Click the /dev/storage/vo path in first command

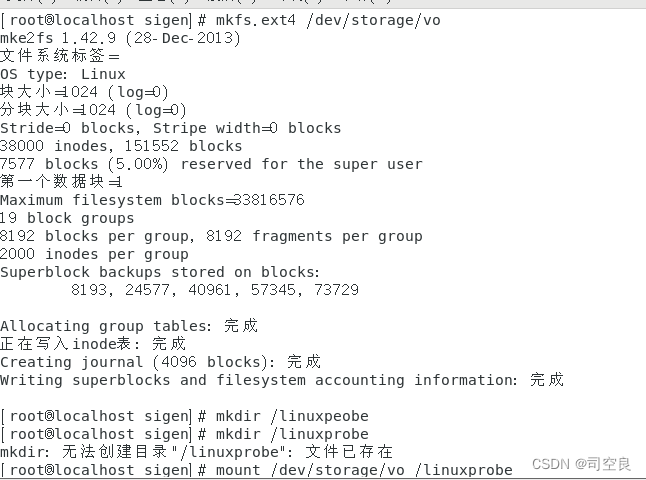pos(373,20)
